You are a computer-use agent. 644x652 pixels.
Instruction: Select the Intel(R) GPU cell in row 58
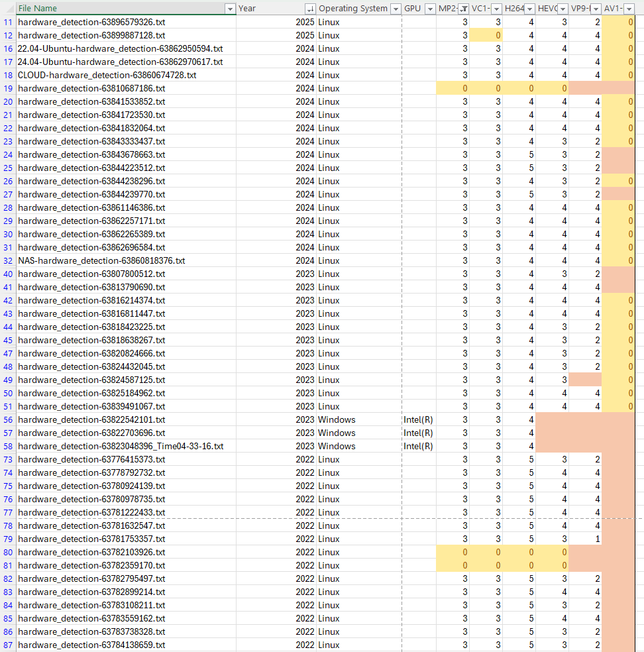[418, 446]
